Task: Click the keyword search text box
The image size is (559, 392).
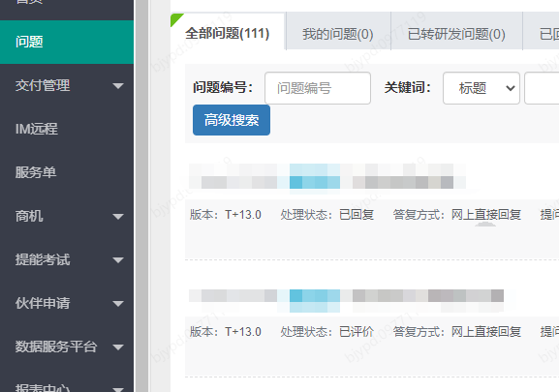Action: click(542, 88)
